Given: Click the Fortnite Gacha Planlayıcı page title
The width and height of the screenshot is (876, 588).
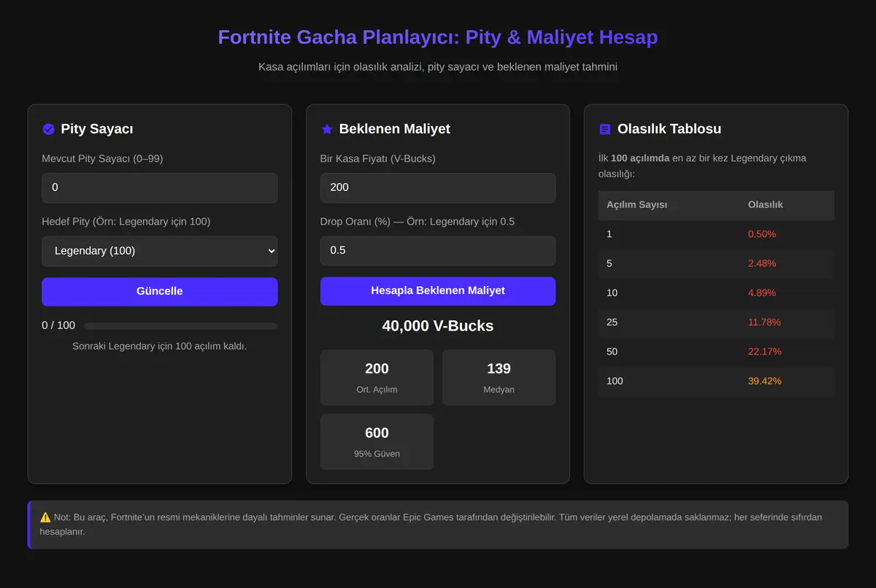Looking at the screenshot, I should [x=438, y=37].
